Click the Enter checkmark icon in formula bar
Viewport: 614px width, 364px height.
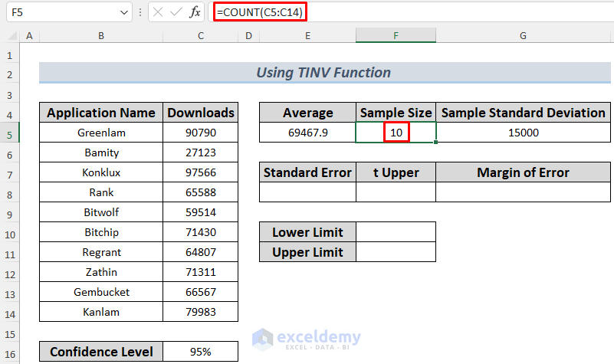pyautogui.click(x=176, y=12)
